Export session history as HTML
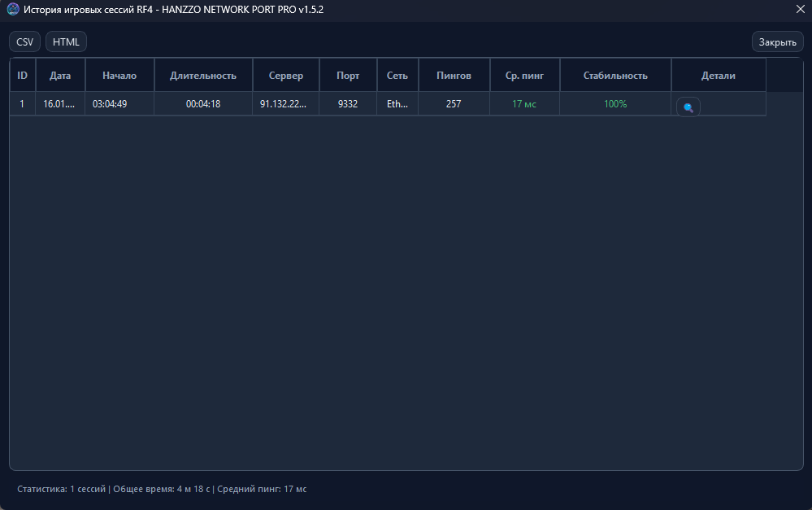Image resolution: width=812 pixels, height=510 pixels. [66, 41]
